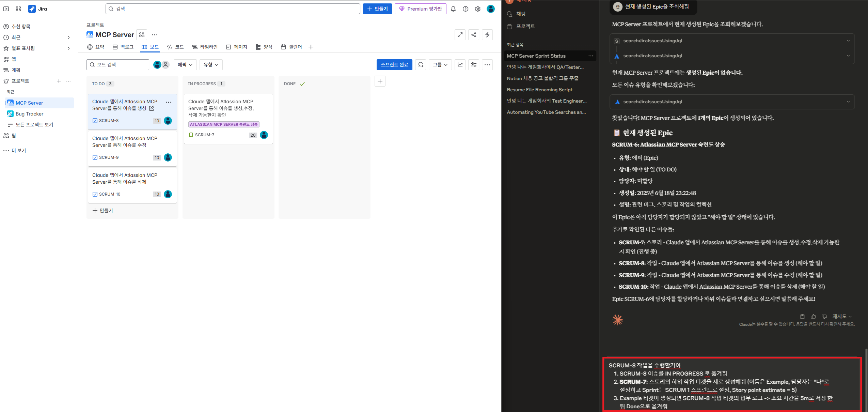Expand the third searchJiraIssuesUsingJql tool call
Screen dimensions: 868x412
click(x=732, y=102)
